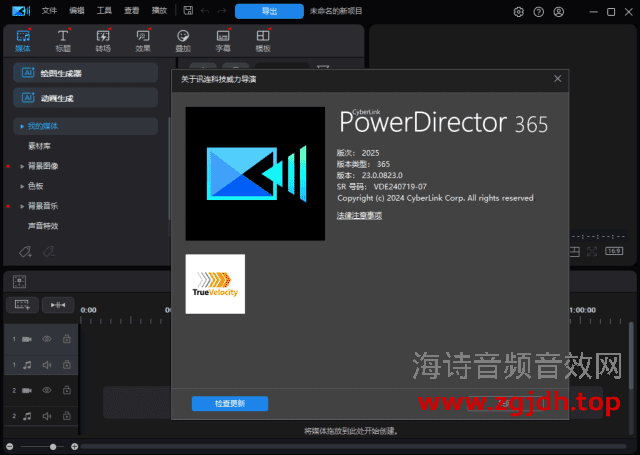Viewport: 640px width, 455px height.
Task: Click the video track 2 camera icon
Action: (27, 391)
